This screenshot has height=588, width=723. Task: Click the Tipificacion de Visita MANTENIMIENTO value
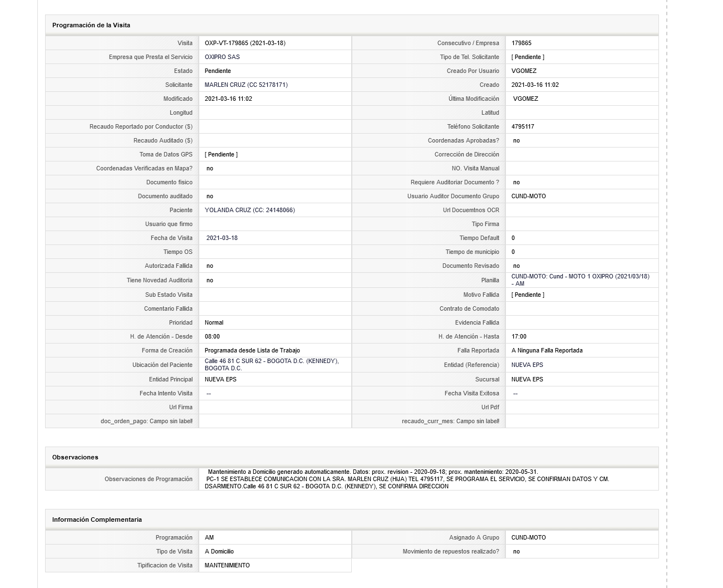227,565
